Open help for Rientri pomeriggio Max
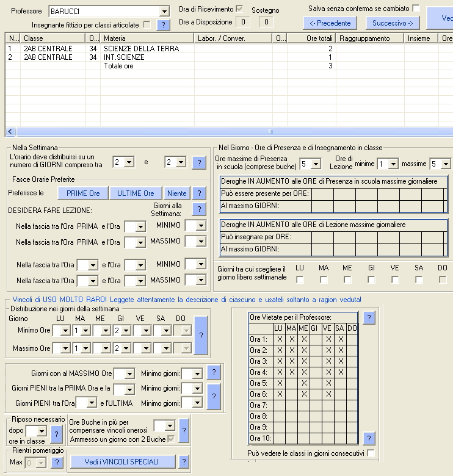Image resolution: width=453 pixels, height=476 pixels. (57, 463)
